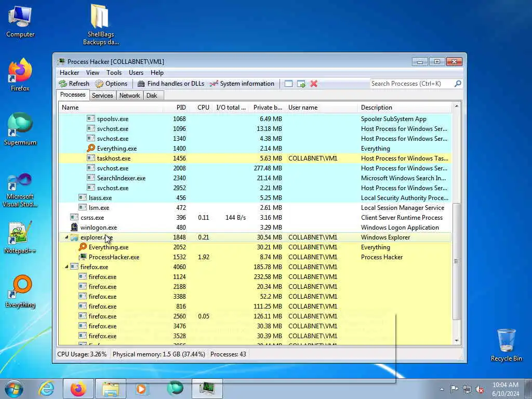The image size is (532, 399).
Task: Open the Firefox desktop shortcut
Action: pos(20,75)
